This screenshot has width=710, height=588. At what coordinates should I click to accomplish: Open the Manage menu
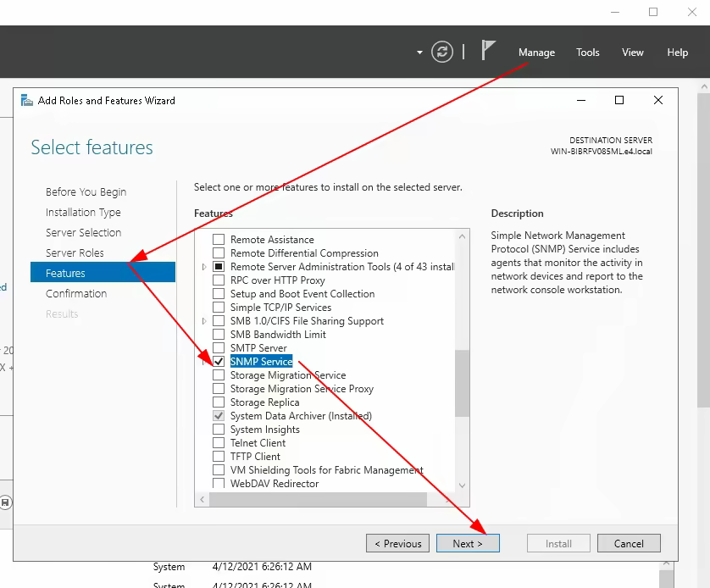(536, 53)
